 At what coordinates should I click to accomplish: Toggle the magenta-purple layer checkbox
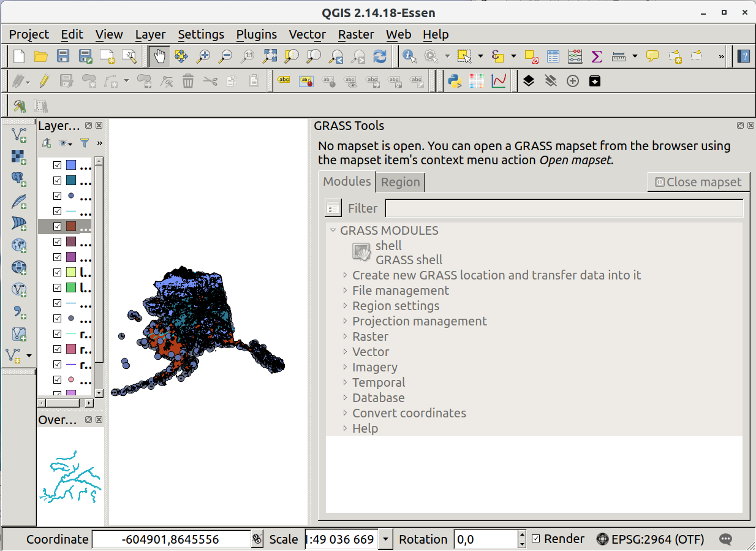[x=57, y=257]
